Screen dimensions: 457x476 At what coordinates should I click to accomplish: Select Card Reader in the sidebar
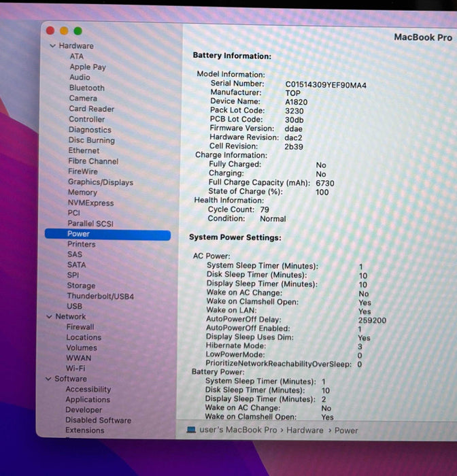pyautogui.click(x=92, y=109)
